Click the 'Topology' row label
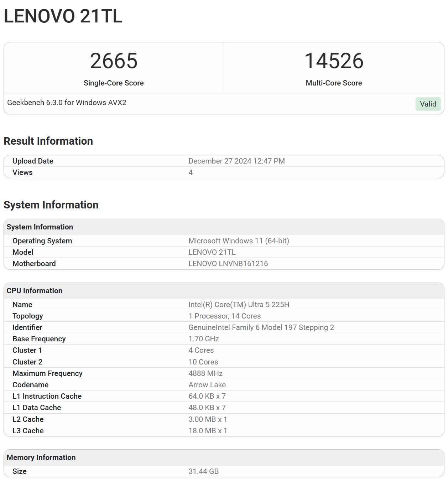The image size is (448, 481). click(x=28, y=316)
